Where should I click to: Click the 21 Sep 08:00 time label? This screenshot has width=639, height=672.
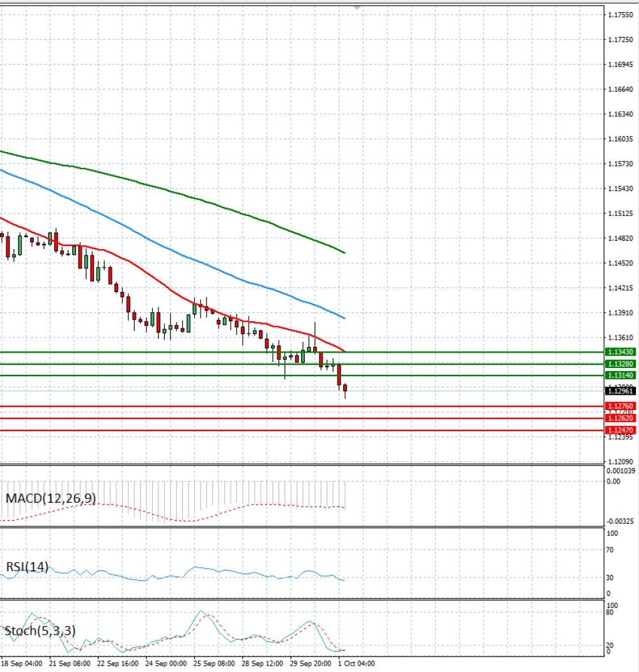70,664
